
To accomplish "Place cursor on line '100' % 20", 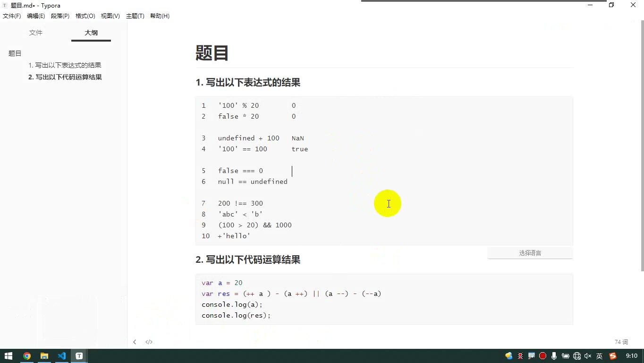I will tap(238, 105).
